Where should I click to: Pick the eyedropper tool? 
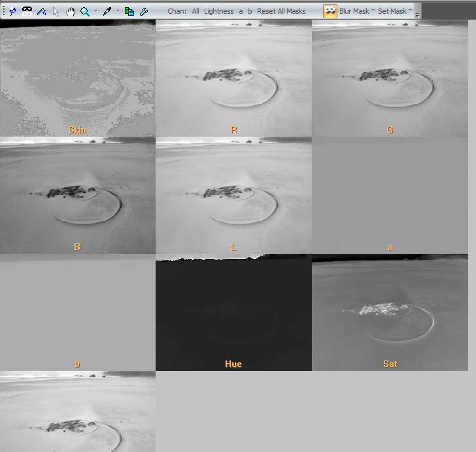tap(107, 12)
